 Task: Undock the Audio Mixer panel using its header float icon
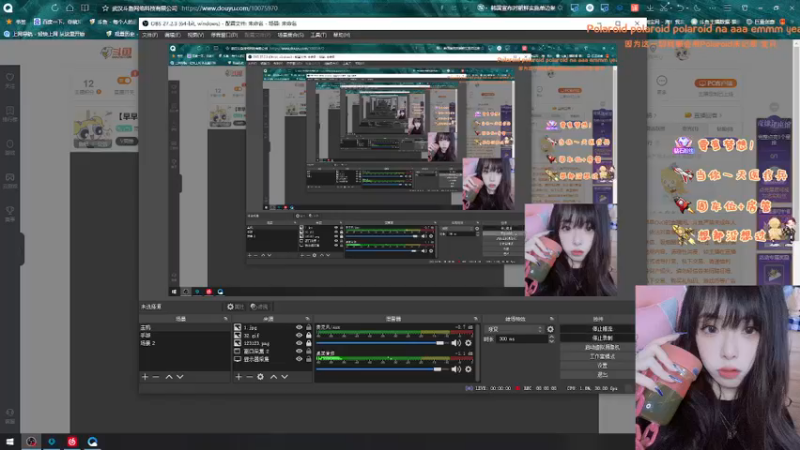coord(476,319)
